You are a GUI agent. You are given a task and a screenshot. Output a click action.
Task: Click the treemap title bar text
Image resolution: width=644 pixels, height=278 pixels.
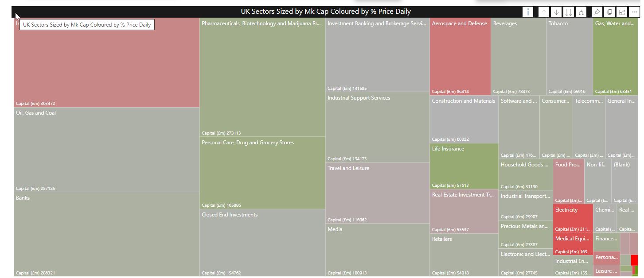point(326,12)
